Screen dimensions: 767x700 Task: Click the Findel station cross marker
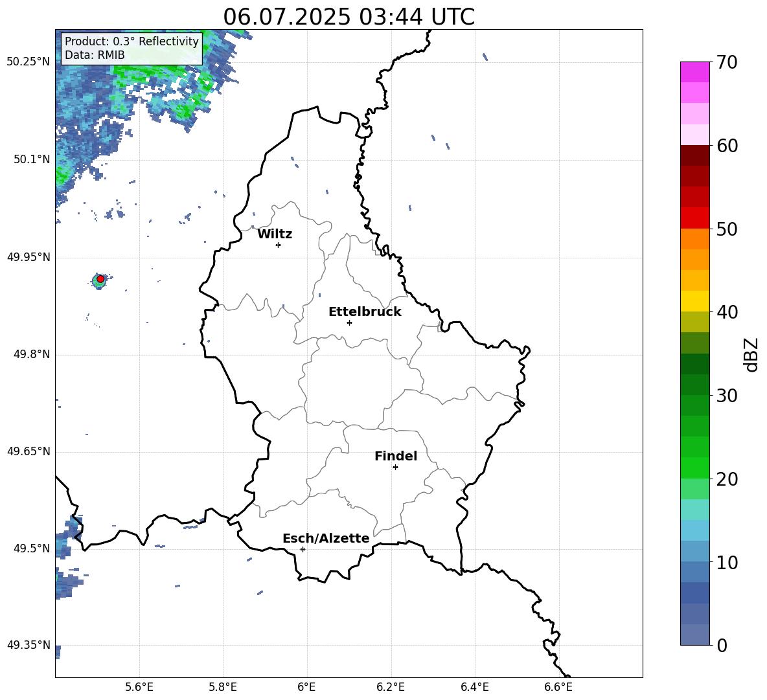(x=395, y=467)
